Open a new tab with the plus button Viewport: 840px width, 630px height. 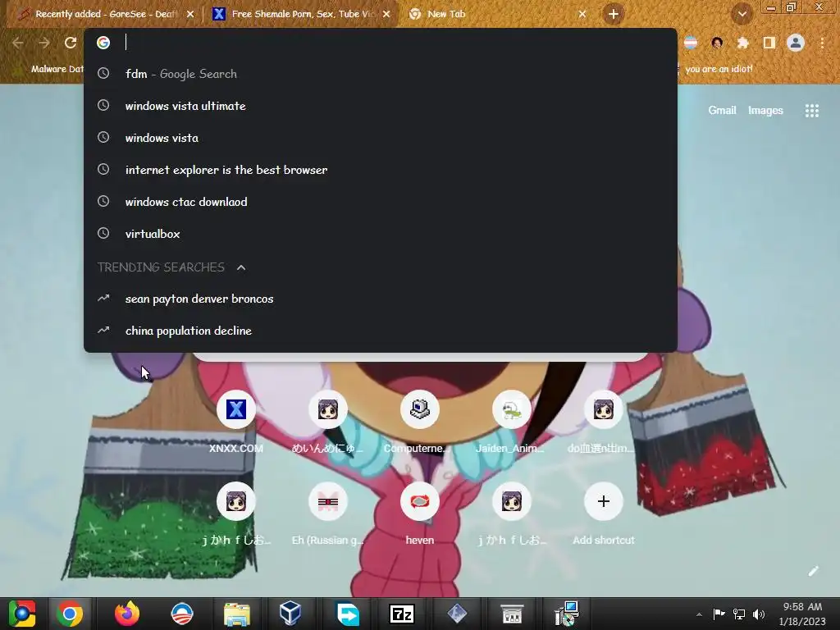(x=614, y=14)
